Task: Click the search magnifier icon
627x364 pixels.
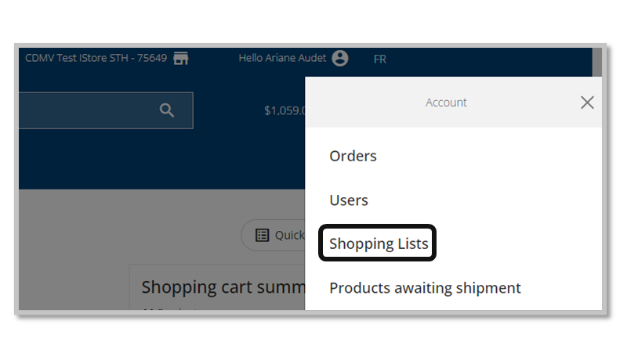Action: (x=167, y=110)
